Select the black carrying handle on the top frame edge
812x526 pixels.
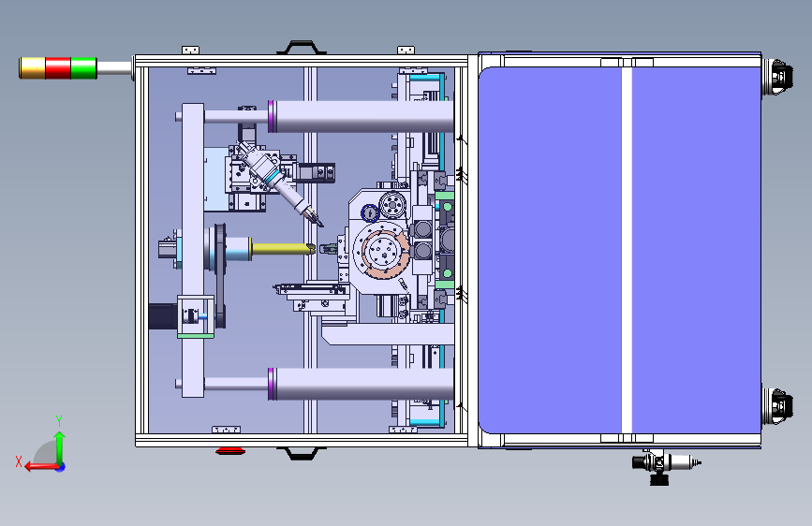302,47
